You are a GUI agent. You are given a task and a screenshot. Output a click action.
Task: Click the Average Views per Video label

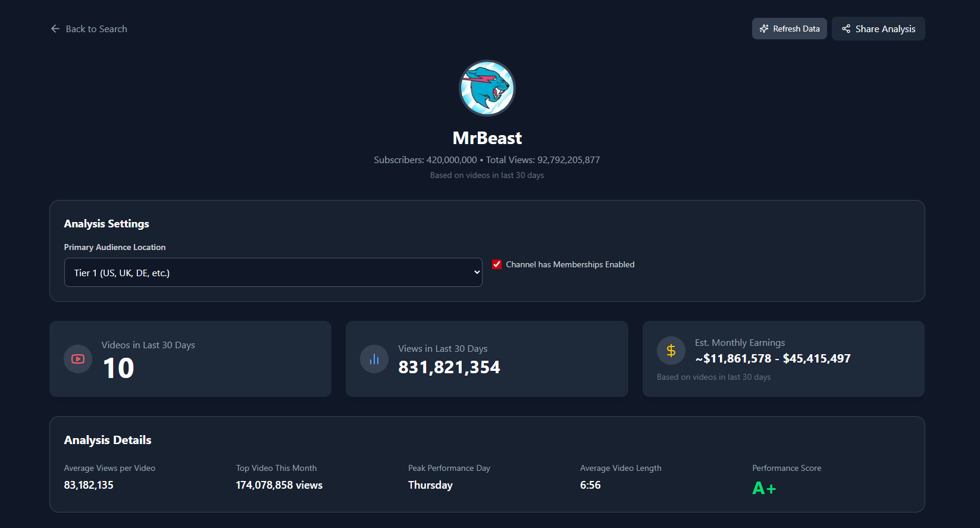(109, 468)
